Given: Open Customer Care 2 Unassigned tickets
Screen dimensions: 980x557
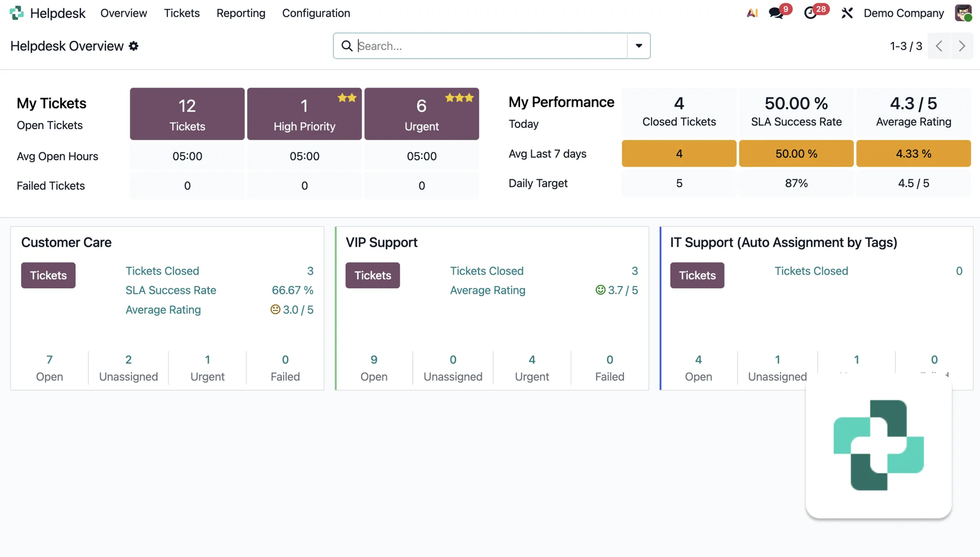Looking at the screenshot, I should 129,368.
